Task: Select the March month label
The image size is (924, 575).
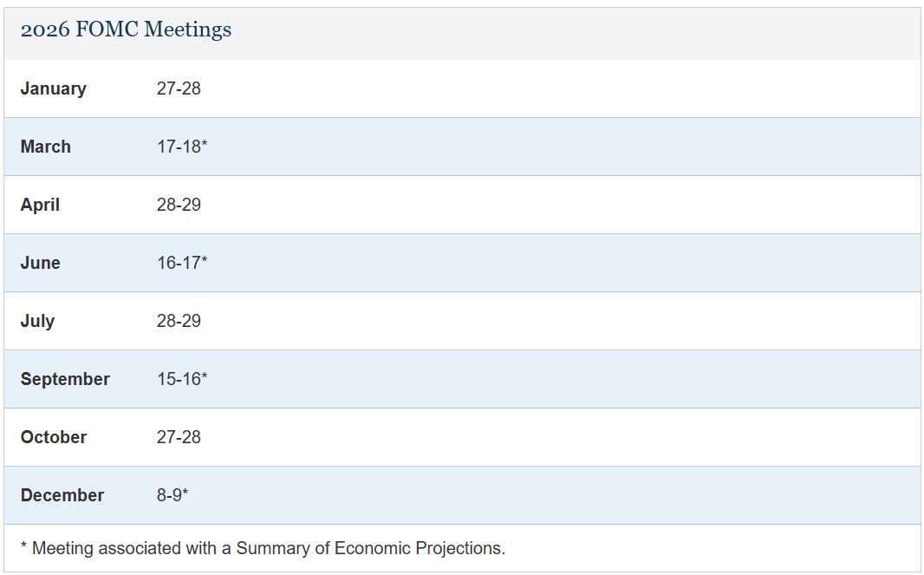Action: click(x=46, y=147)
